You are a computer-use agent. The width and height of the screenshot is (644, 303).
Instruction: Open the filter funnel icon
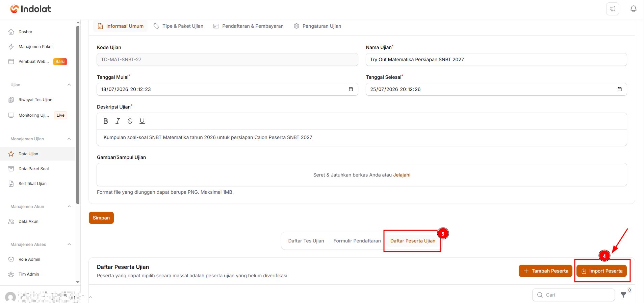tap(623, 295)
